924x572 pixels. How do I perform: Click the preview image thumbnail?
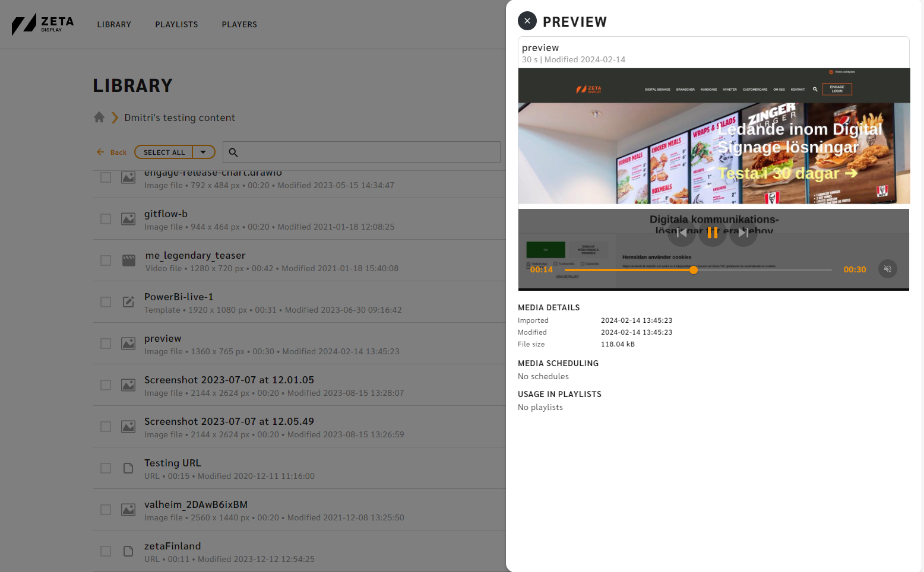[714, 179]
